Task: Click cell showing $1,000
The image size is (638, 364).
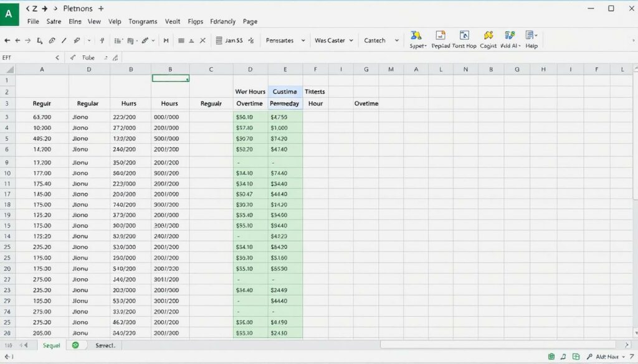Action: 285,128
